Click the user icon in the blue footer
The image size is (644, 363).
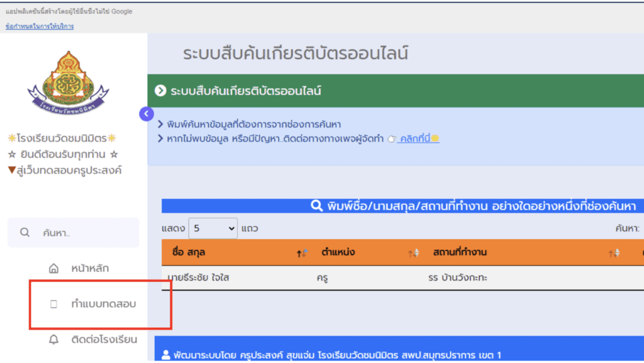[166, 355]
